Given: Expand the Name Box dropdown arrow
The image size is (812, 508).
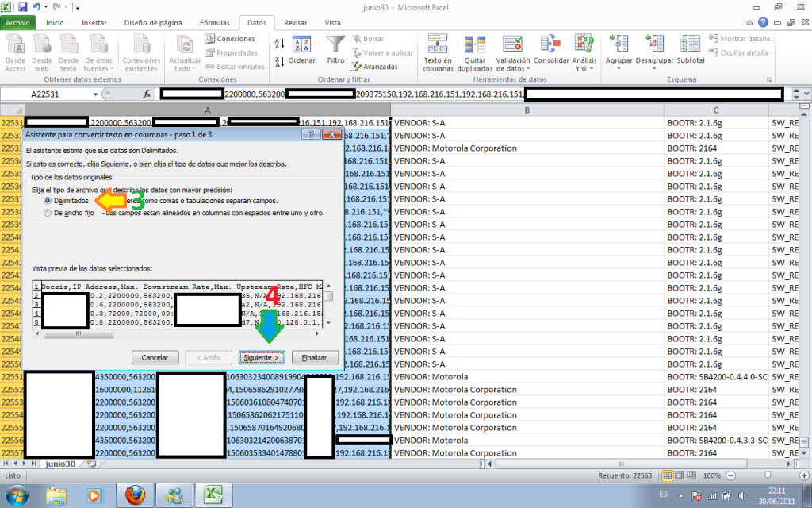Looking at the screenshot, I should (96, 94).
